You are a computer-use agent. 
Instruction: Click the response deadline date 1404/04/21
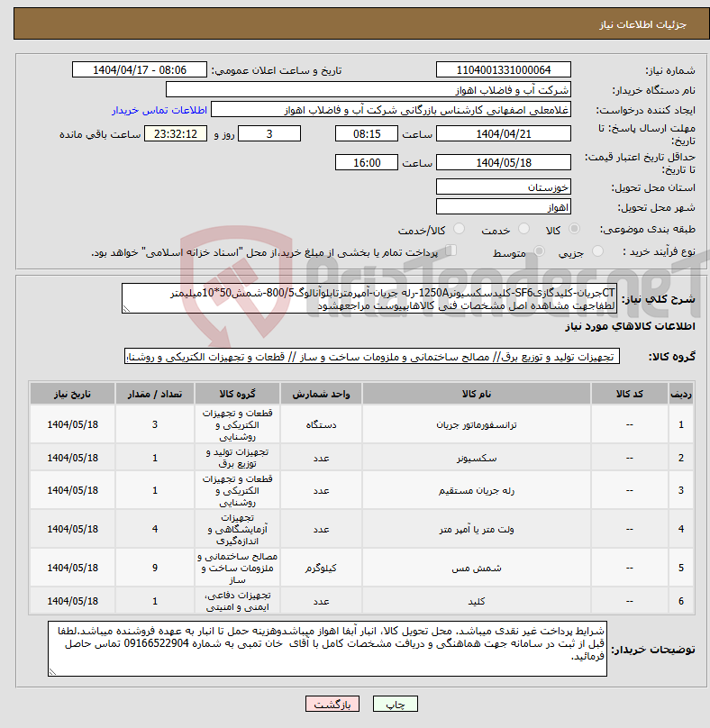[x=504, y=133]
